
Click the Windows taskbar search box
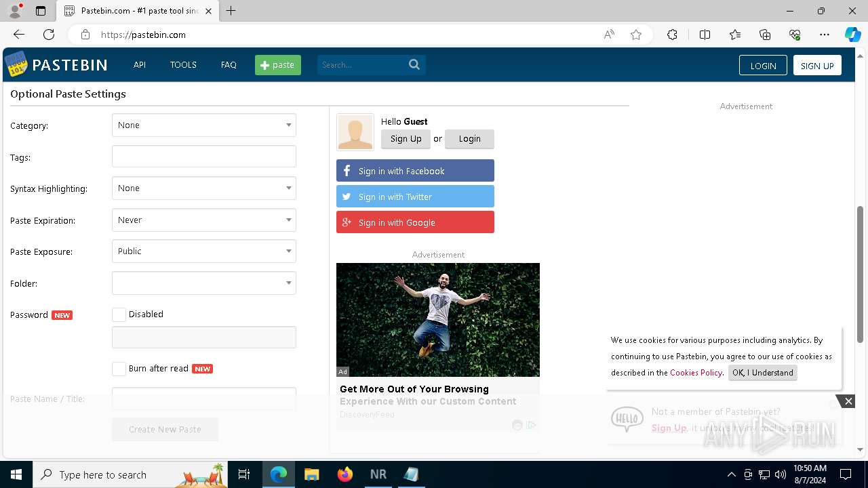[x=130, y=474]
